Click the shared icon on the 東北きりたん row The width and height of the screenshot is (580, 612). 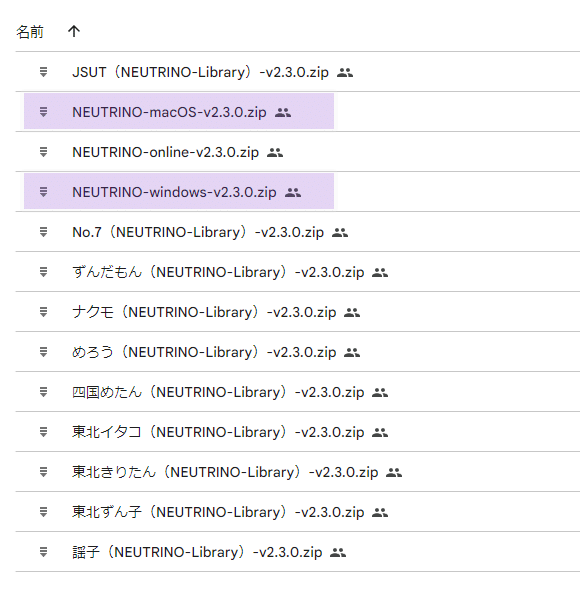click(x=394, y=473)
